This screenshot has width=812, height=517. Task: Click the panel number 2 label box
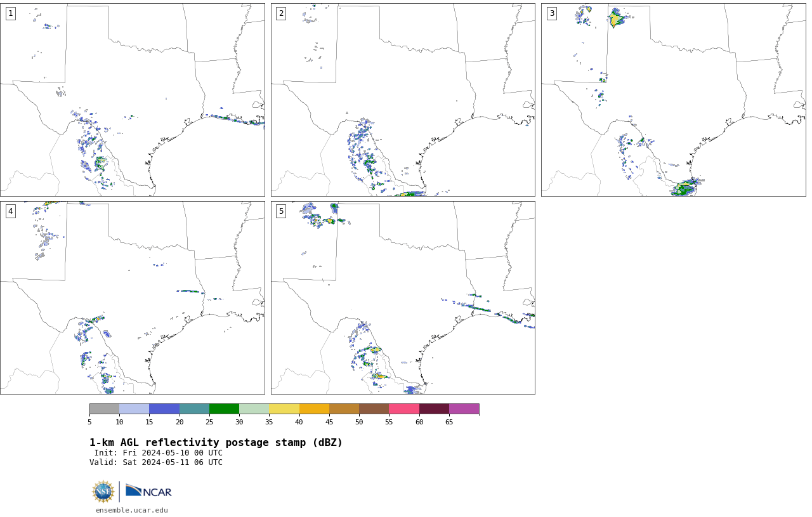[281, 13]
